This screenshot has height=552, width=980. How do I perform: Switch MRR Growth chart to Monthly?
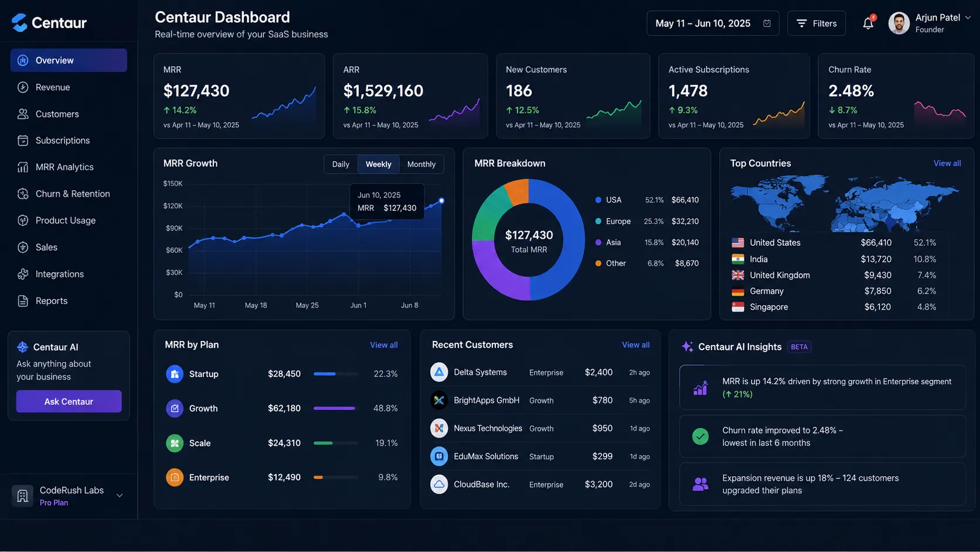(x=421, y=164)
